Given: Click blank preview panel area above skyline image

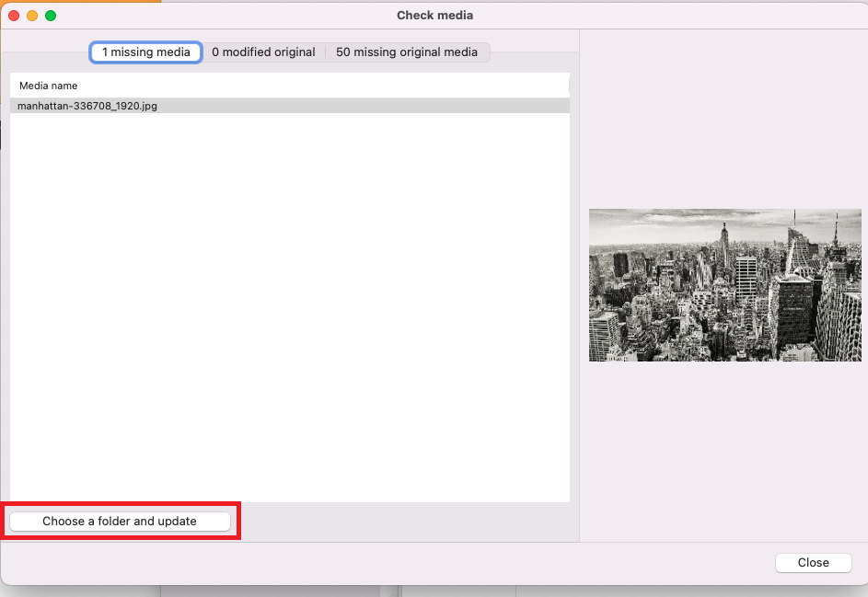Looking at the screenshot, I should 724,120.
